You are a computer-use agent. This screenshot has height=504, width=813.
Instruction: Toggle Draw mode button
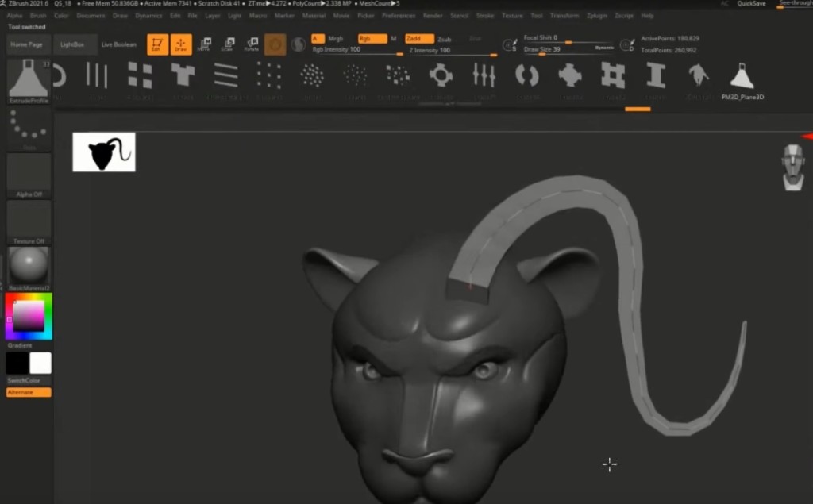tap(181, 44)
